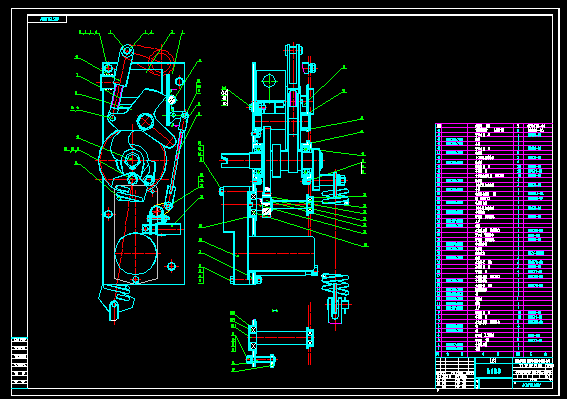
Task: Click the hexagonal nut at the cam center
Action: [132, 160]
